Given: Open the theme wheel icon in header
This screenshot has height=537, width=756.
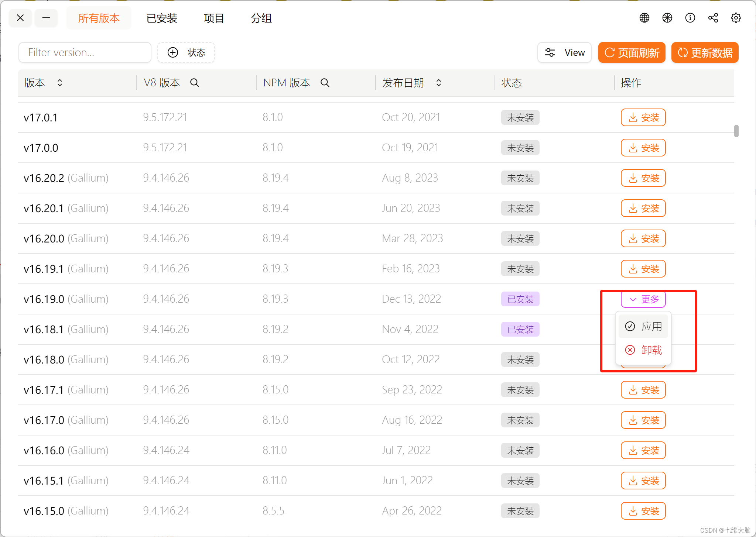Looking at the screenshot, I should (667, 18).
